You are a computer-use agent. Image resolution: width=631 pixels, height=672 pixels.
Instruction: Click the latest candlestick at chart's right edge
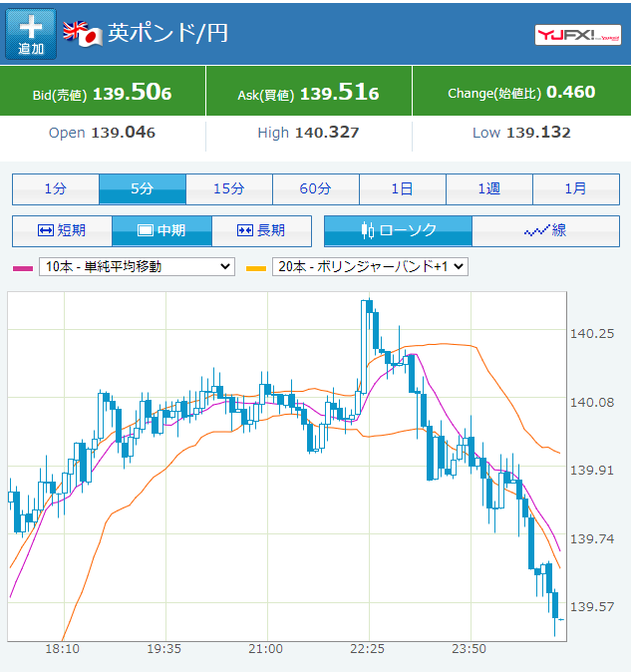[x=561, y=620]
